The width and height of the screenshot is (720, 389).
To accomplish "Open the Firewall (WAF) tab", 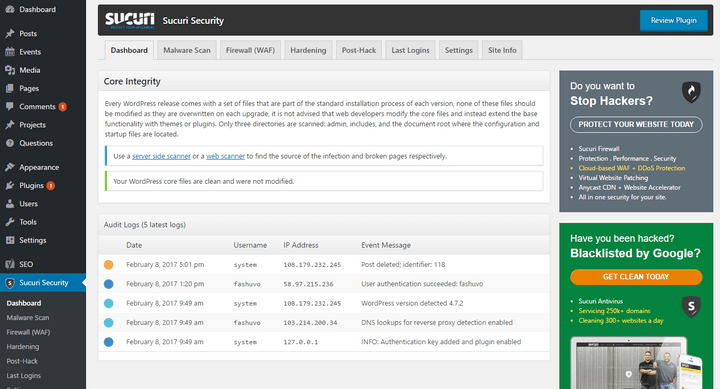I will [x=250, y=50].
